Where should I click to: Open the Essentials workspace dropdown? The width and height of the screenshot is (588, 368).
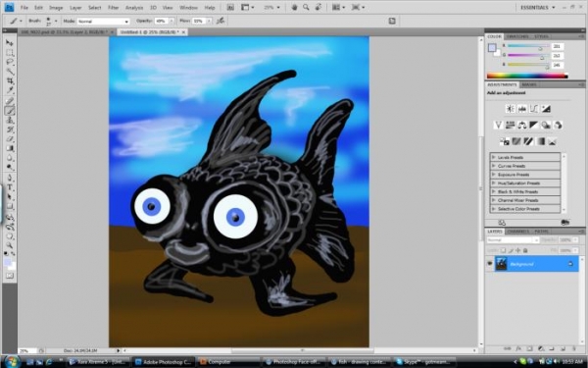pos(537,7)
